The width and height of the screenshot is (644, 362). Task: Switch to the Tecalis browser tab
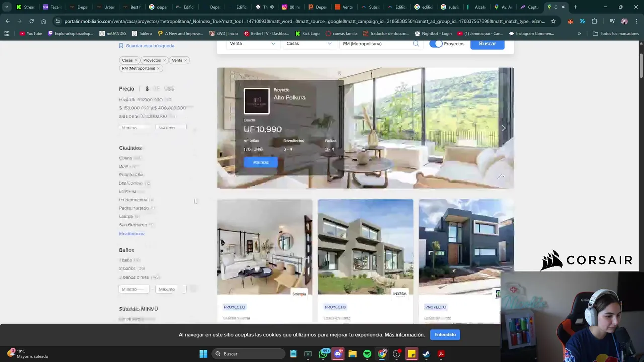pyautogui.click(x=51, y=7)
